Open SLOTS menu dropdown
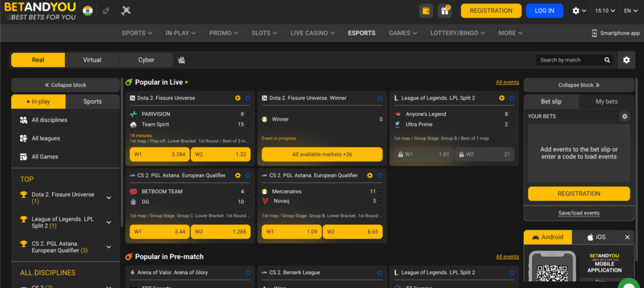Viewport: 644px width, 288px height. pyautogui.click(x=264, y=33)
